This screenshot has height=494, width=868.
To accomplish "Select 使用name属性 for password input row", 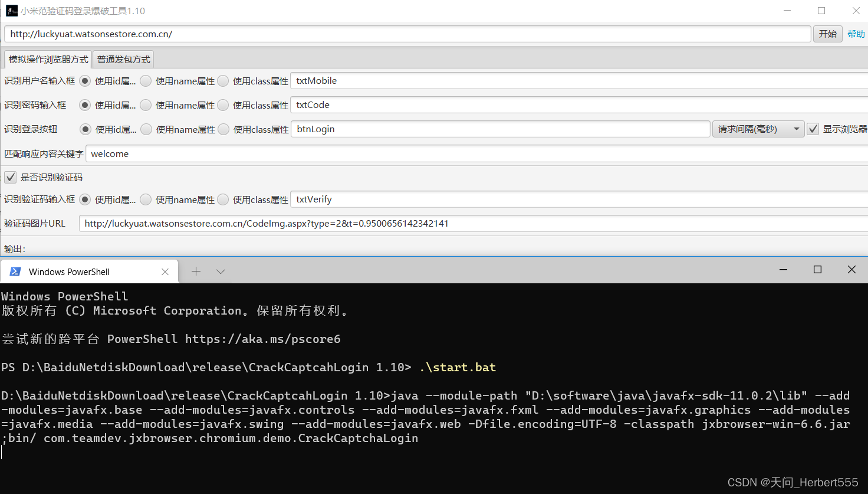I will pos(146,105).
